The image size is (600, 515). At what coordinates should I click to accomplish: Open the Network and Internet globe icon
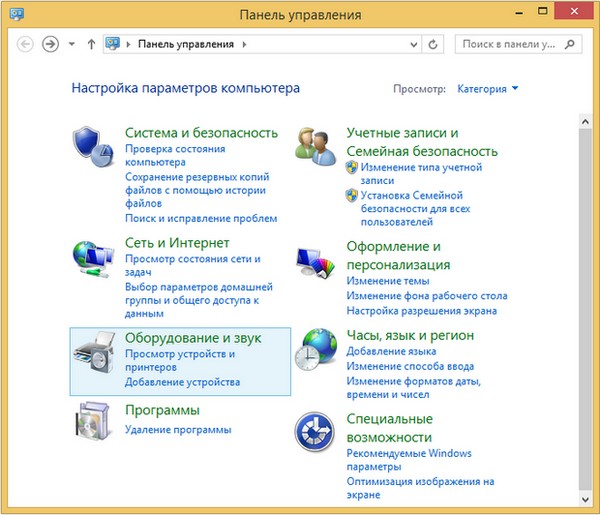[x=93, y=259]
